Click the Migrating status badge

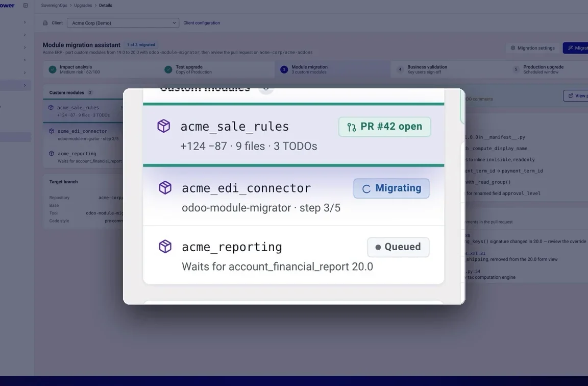tap(391, 188)
